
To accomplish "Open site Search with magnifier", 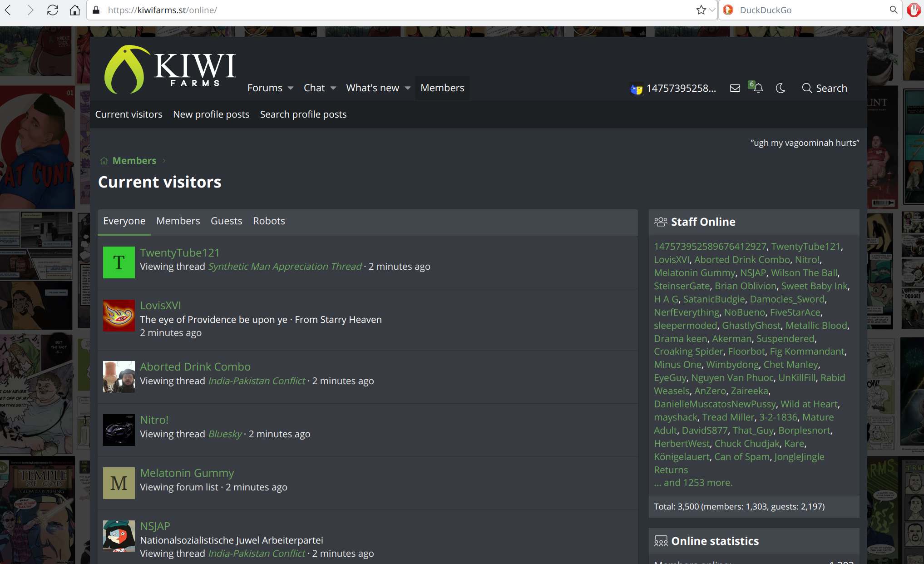I will click(x=825, y=88).
